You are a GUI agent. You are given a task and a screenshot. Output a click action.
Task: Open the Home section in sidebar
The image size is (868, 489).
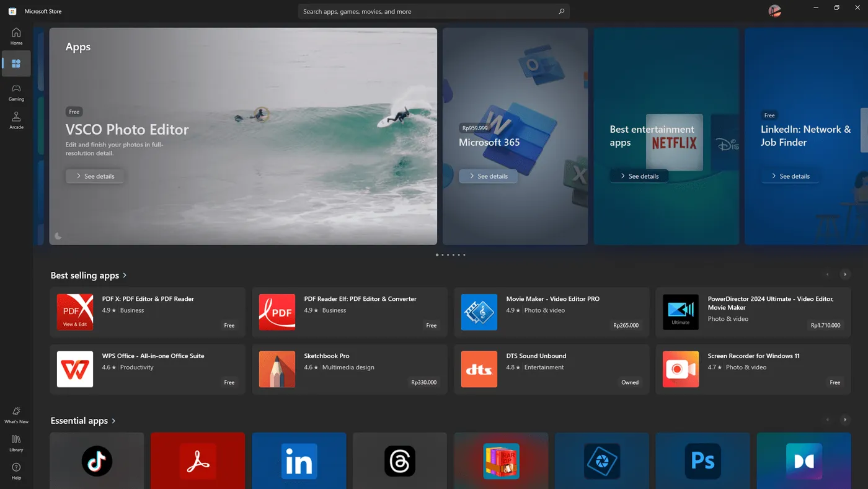pos(16,36)
